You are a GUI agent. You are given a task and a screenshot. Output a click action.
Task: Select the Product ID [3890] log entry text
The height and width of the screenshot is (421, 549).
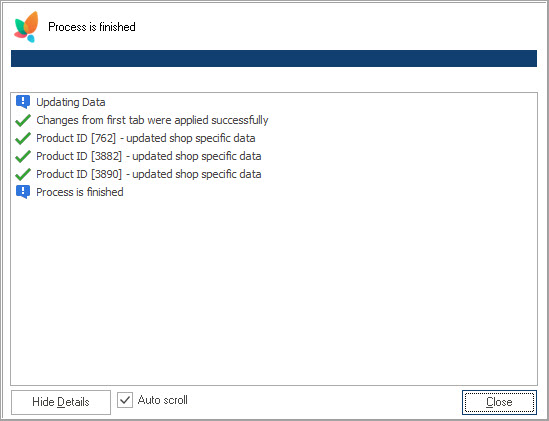click(149, 174)
